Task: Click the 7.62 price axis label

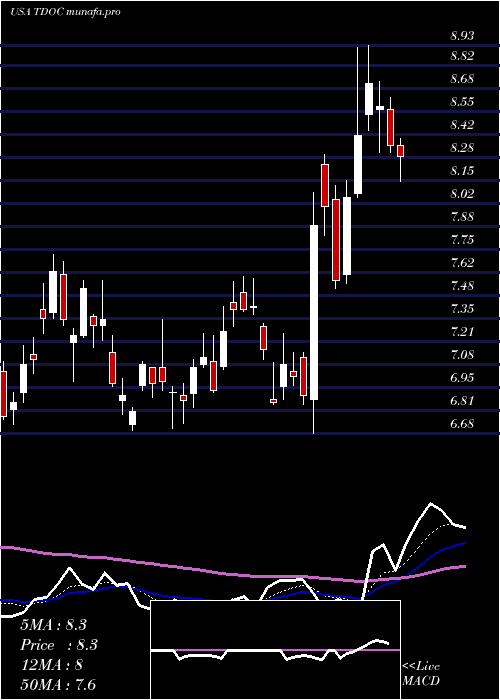Action: (462, 262)
